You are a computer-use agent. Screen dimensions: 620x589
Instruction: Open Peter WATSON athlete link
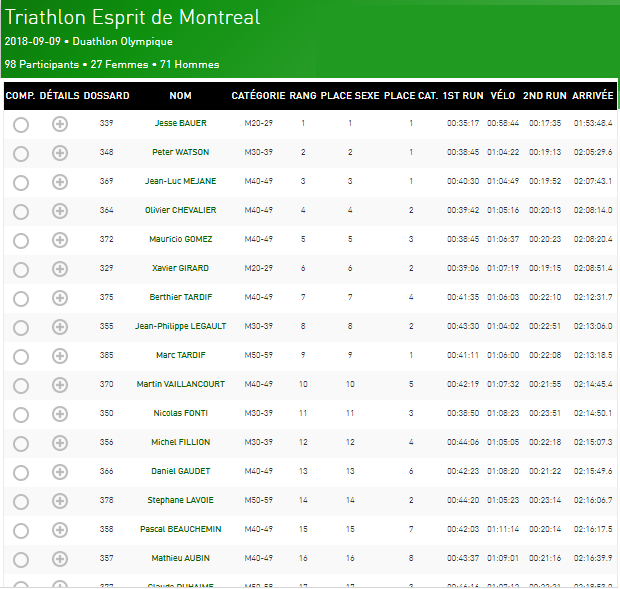coord(181,152)
